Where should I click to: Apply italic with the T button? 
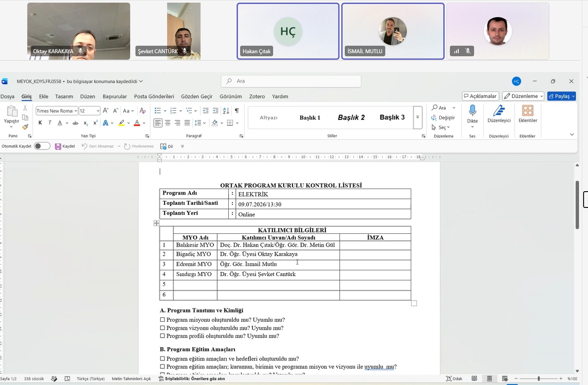click(x=50, y=123)
